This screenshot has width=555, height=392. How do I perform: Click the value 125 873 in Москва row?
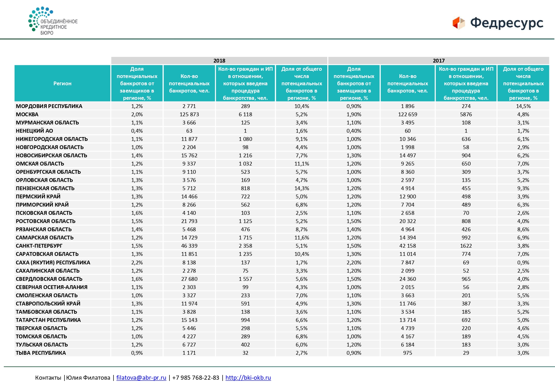click(189, 114)
